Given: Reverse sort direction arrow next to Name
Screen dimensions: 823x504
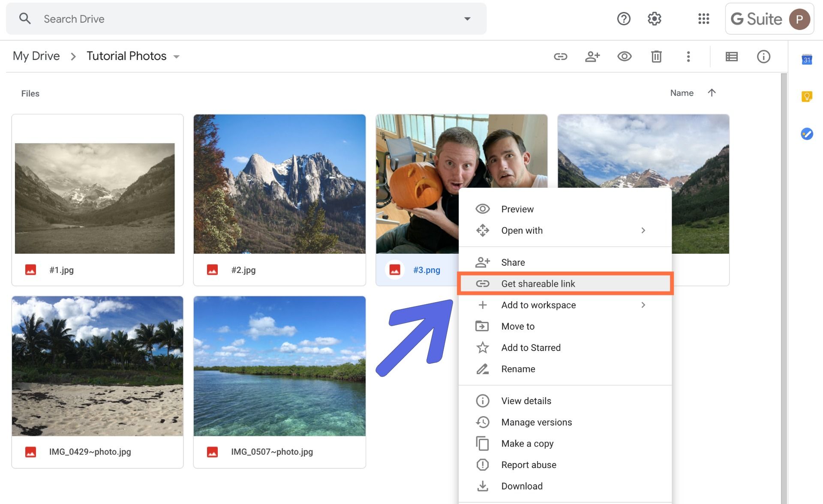Looking at the screenshot, I should coord(712,93).
